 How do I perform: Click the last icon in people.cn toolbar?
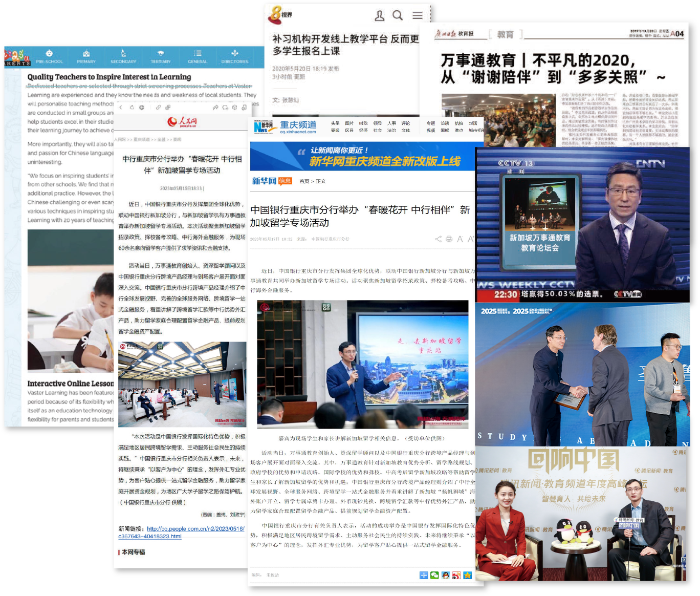pyautogui.click(x=244, y=108)
